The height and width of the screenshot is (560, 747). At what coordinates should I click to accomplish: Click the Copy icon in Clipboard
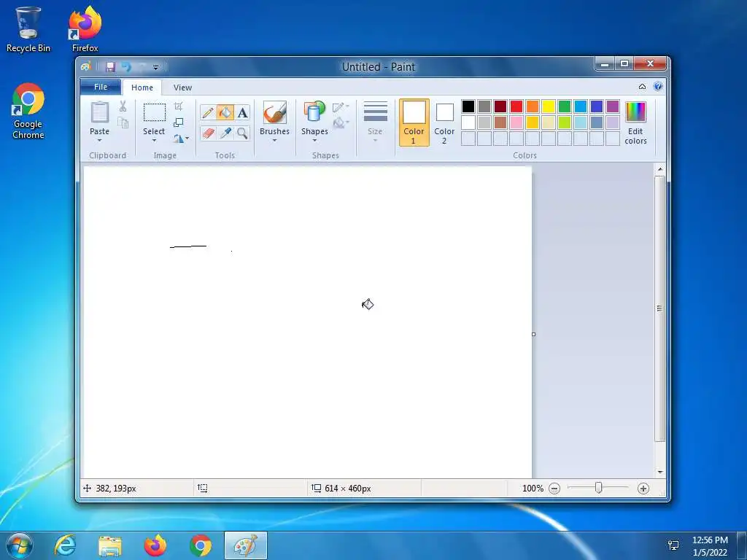pos(123,122)
